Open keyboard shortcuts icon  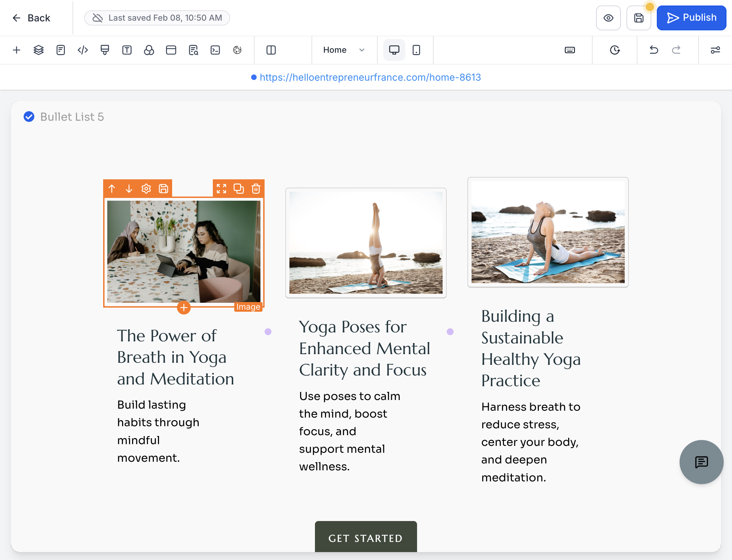[x=570, y=50]
